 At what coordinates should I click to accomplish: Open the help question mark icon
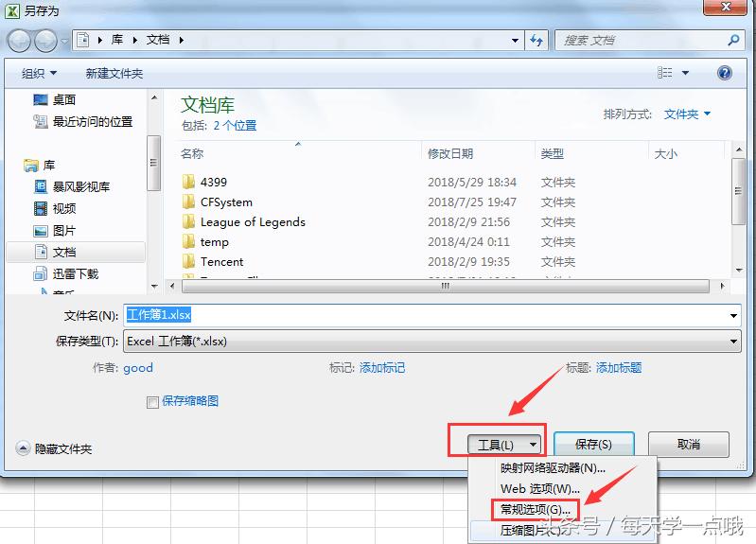[x=724, y=73]
